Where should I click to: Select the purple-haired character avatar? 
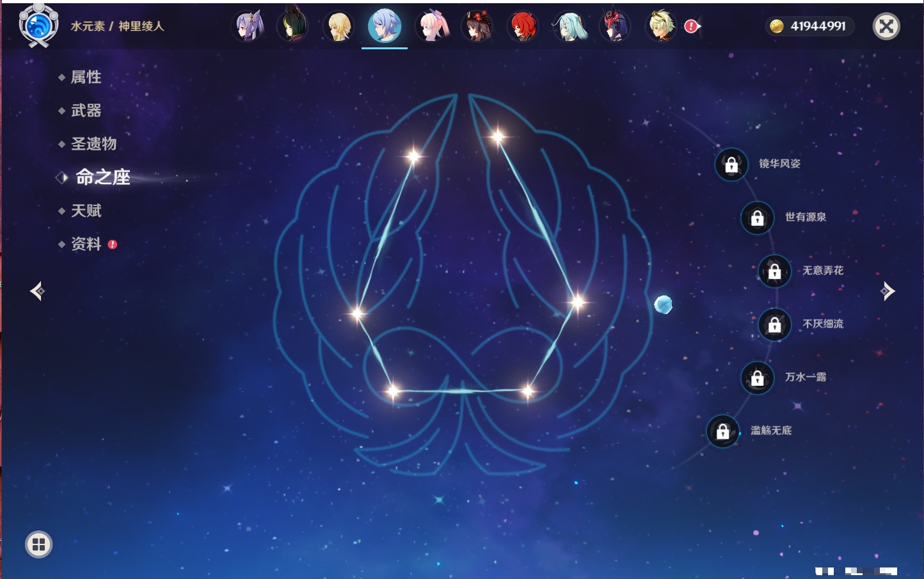coord(249,26)
